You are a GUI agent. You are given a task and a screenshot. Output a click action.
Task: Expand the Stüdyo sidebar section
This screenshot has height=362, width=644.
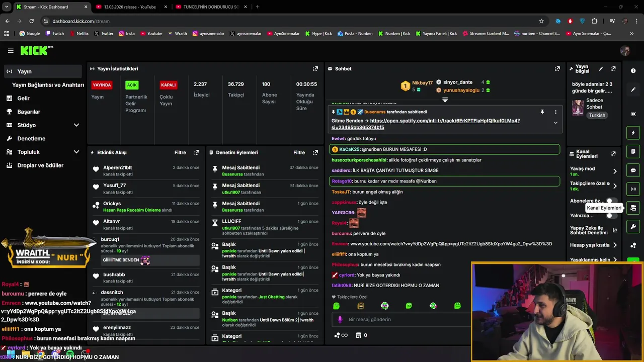coord(76,125)
